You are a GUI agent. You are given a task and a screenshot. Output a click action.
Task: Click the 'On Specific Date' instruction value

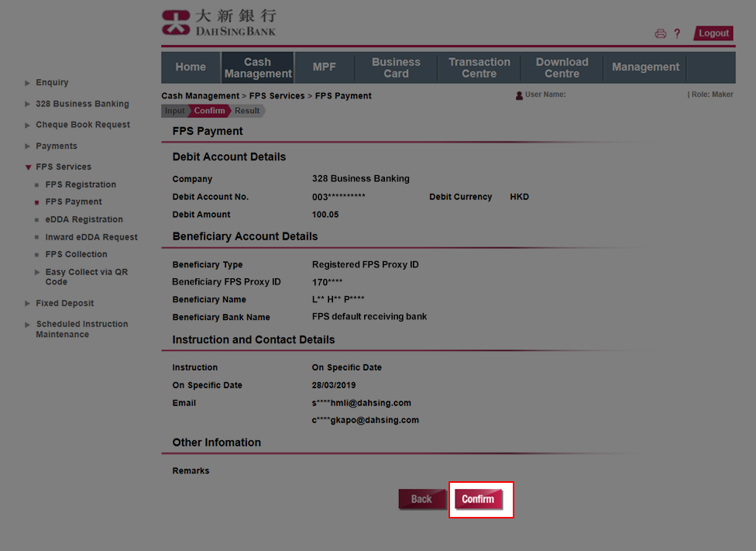pyautogui.click(x=347, y=367)
